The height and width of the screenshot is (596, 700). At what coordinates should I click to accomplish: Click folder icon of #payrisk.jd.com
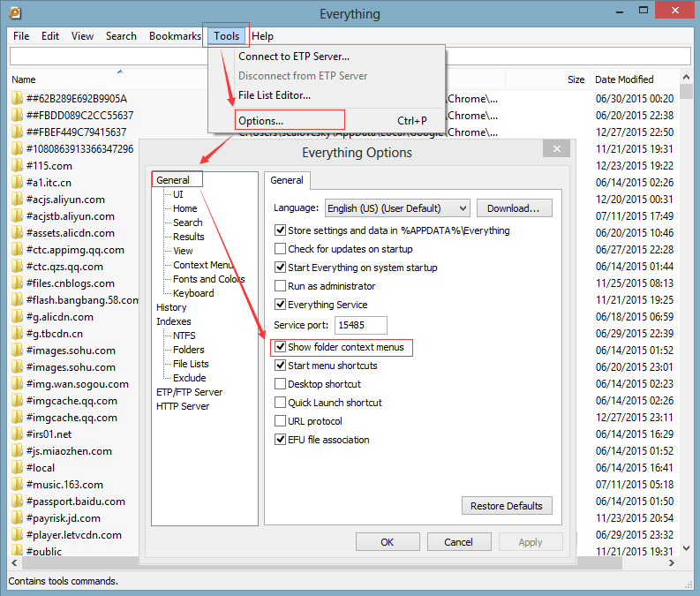[17, 518]
